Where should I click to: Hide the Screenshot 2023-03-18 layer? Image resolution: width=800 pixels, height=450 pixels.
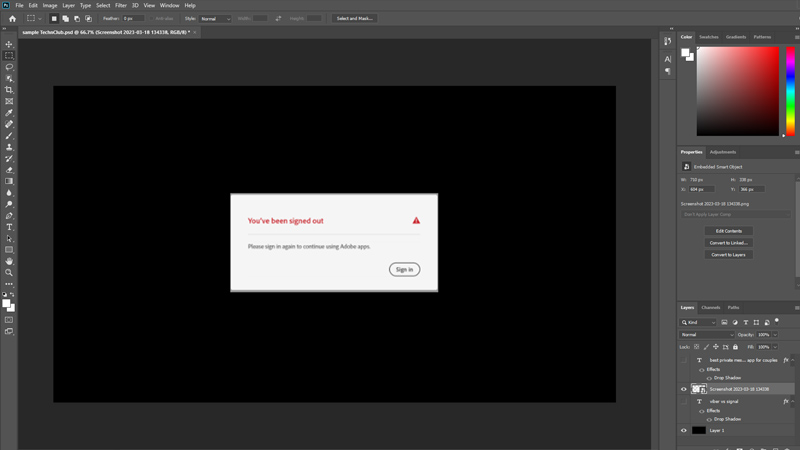[684, 389]
